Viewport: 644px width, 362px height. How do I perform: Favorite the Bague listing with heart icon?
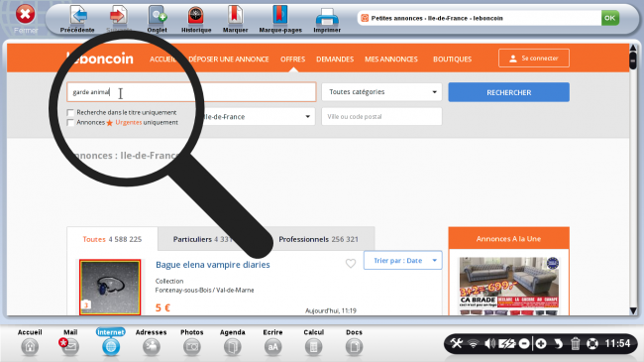[351, 263]
